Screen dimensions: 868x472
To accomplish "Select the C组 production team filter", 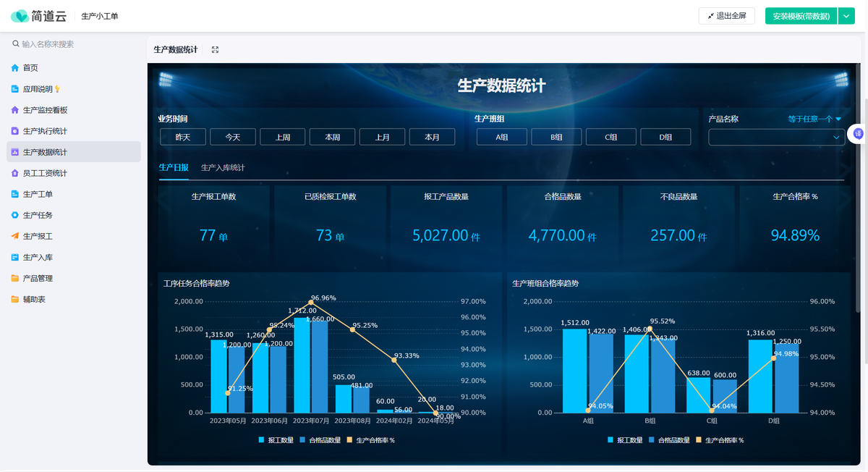I will click(611, 137).
